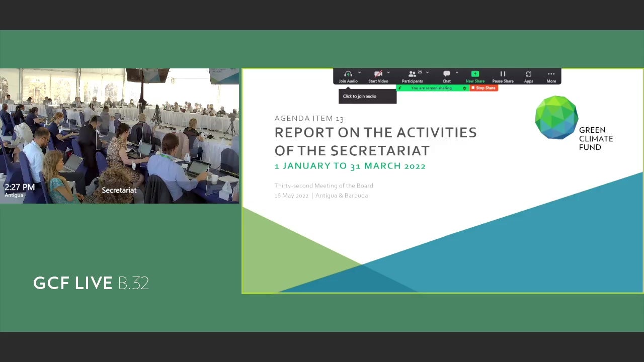644x362 pixels.
Task: Click the red Stop Share button
Action: [x=484, y=88]
